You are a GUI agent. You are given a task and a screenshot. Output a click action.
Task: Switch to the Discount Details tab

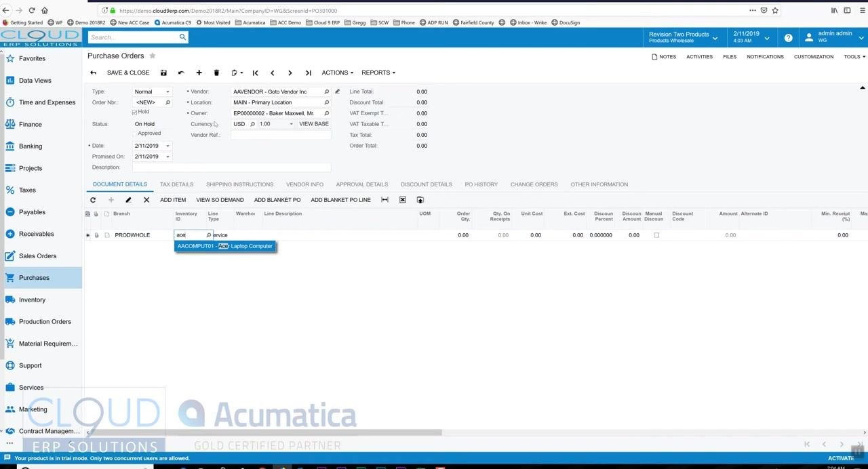pyautogui.click(x=426, y=184)
